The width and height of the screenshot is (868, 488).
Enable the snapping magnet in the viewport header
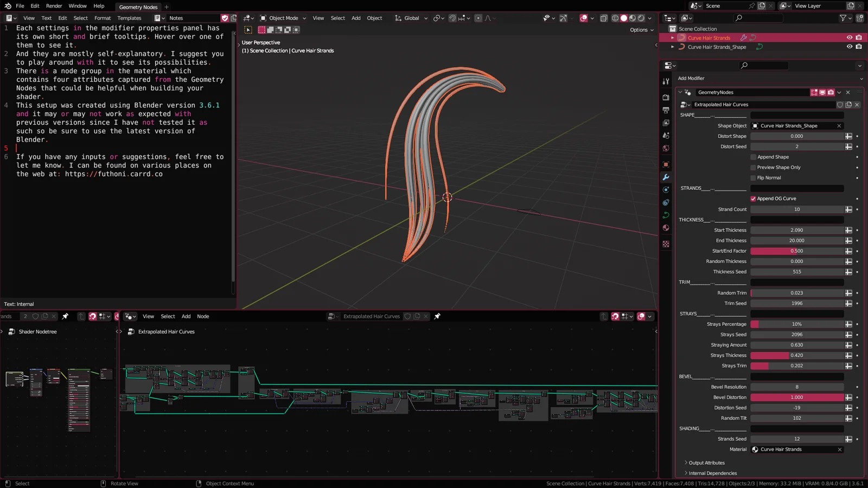[x=452, y=18]
